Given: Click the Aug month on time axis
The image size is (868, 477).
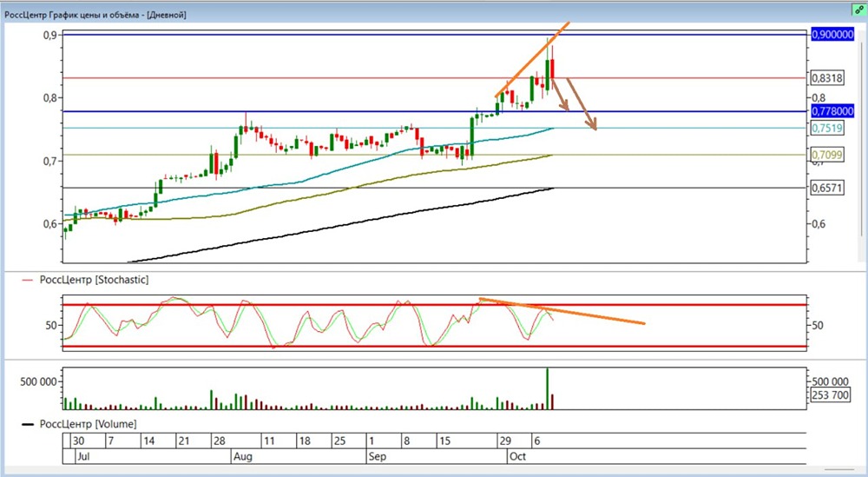Looking at the screenshot, I should tap(243, 455).
